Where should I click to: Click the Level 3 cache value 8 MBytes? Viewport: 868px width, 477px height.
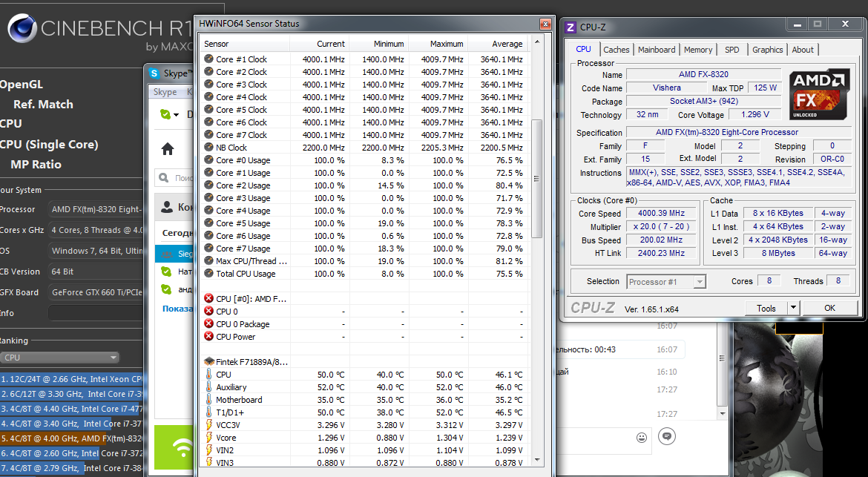777,253
